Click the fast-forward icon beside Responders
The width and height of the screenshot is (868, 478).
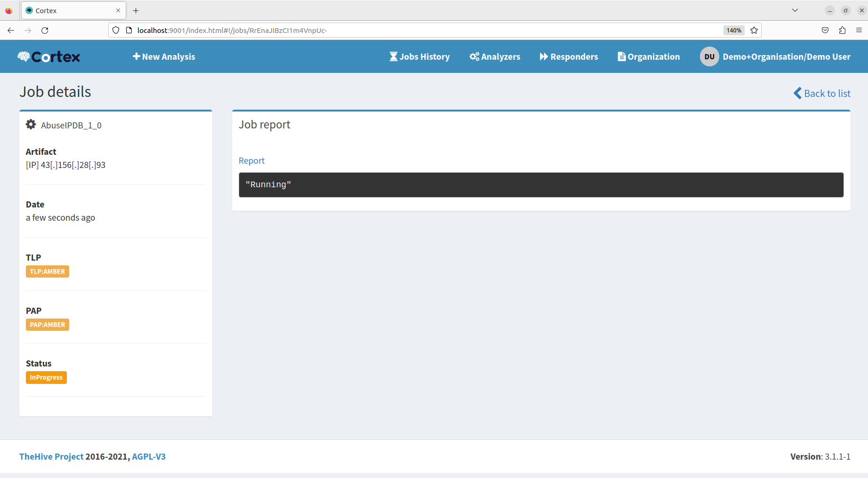pyautogui.click(x=544, y=56)
